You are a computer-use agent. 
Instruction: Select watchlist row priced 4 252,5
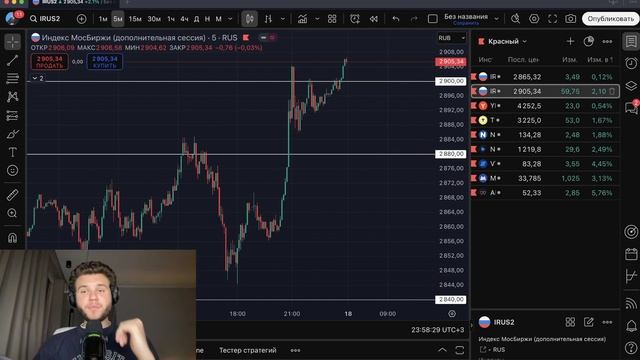(545, 106)
